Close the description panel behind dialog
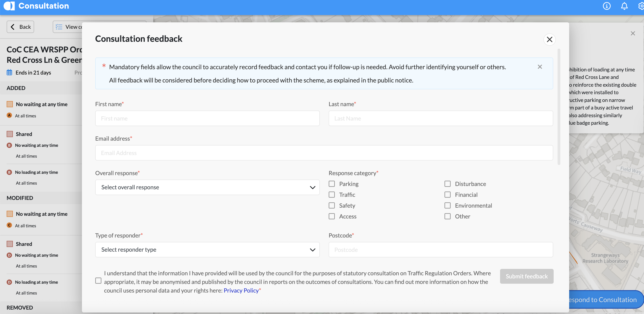This screenshot has height=314, width=644. [633, 33]
